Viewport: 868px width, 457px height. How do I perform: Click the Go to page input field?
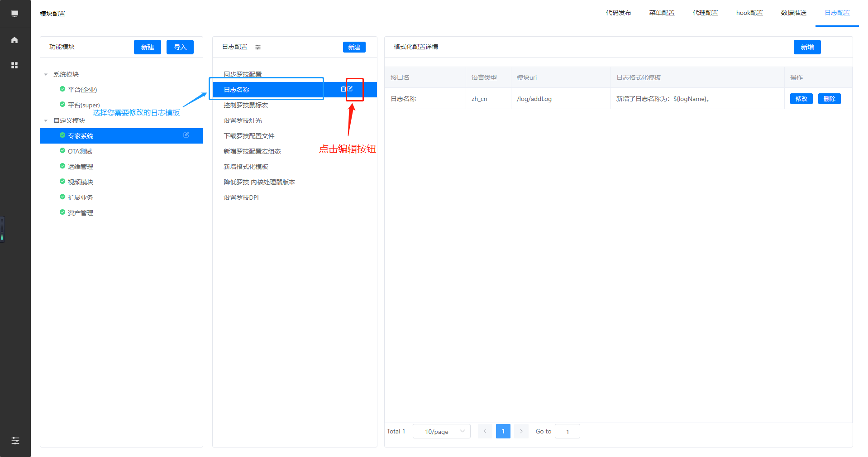[x=567, y=431]
